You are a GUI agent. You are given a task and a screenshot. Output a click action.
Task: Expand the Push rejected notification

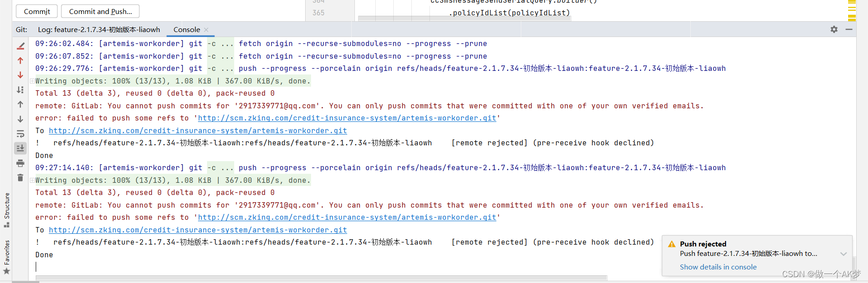point(843,254)
